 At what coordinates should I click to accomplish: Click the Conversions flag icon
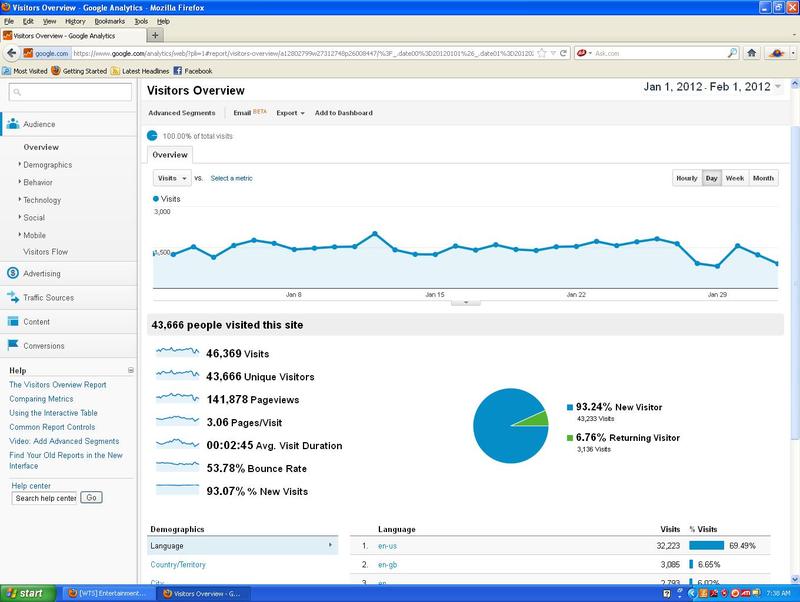13,345
